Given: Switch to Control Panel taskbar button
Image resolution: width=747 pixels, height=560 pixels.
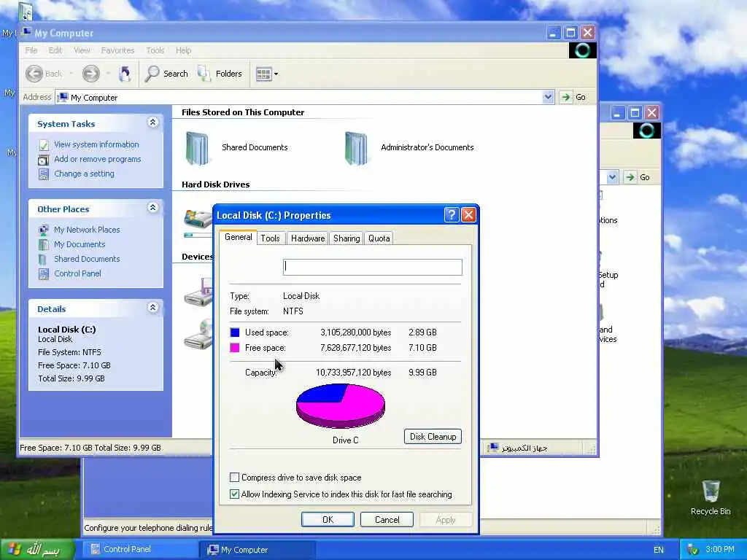Looking at the screenshot, I should [x=141, y=550].
